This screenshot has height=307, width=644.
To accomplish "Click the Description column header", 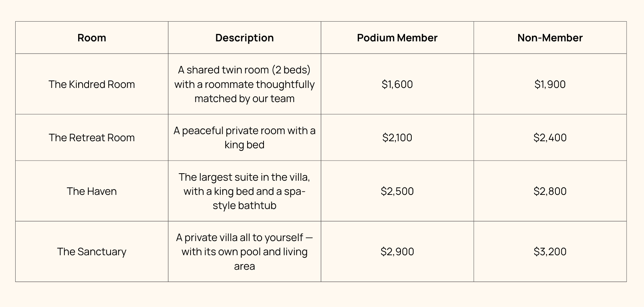I will (x=245, y=38).
